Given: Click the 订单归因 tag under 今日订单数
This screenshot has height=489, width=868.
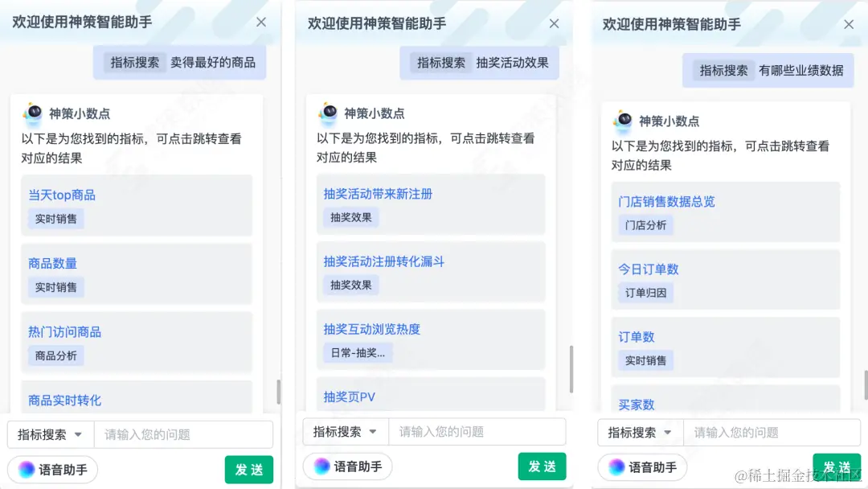Looking at the screenshot, I should pyautogui.click(x=645, y=293).
